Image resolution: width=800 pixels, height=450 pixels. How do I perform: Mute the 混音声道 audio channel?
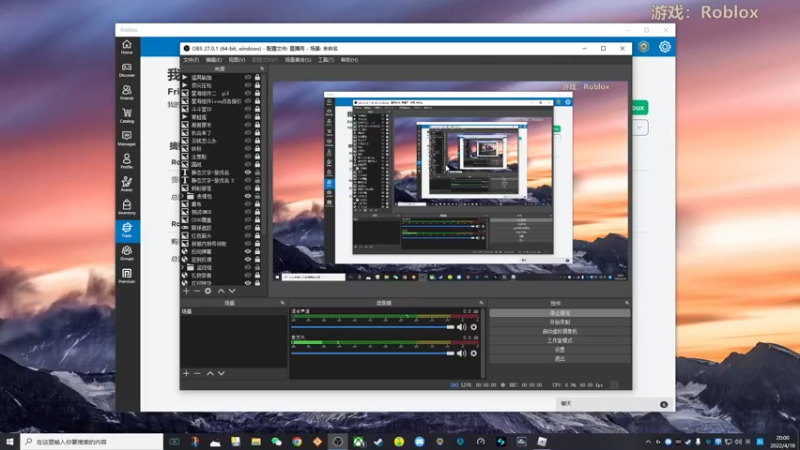(x=461, y=327)
